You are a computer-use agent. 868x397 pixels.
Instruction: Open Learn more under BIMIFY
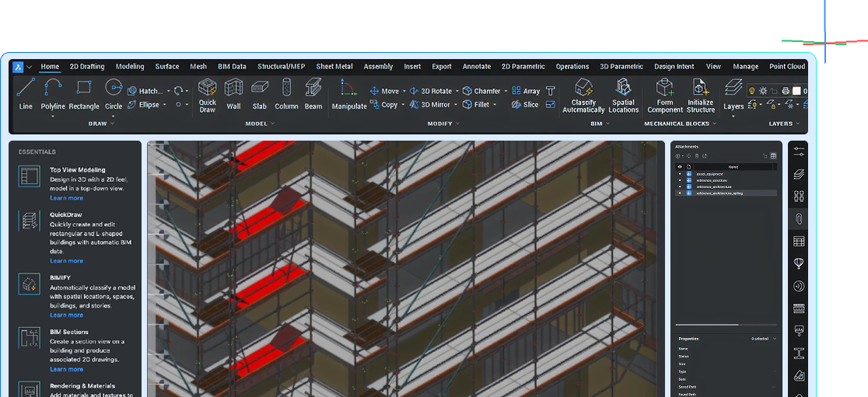(x=66, y=315)
